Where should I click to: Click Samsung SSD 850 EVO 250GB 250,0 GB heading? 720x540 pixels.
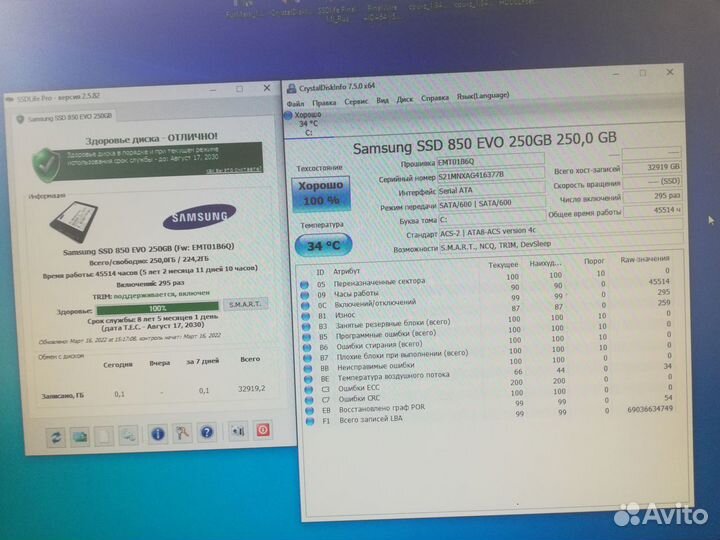tap(484, 142)
